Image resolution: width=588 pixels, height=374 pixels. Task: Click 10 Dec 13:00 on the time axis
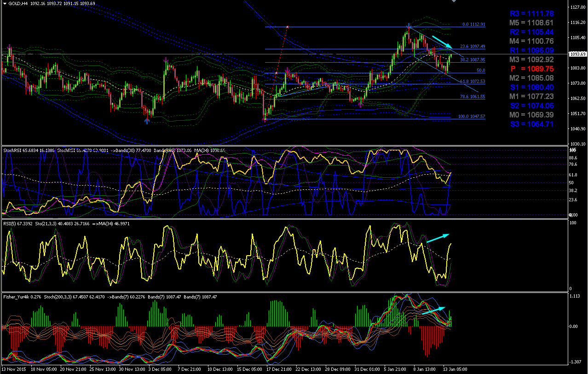pos(220,370)
